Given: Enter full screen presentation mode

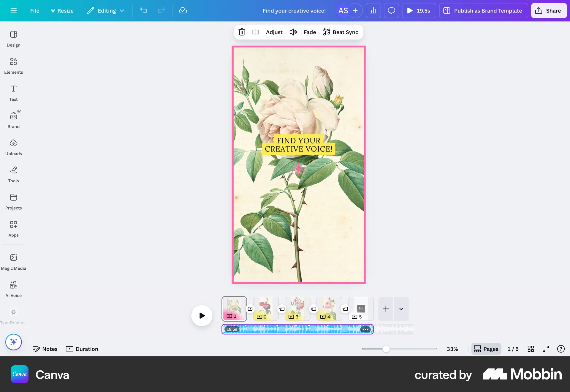Looking at the screenshot, I should (x=545, y=349).
